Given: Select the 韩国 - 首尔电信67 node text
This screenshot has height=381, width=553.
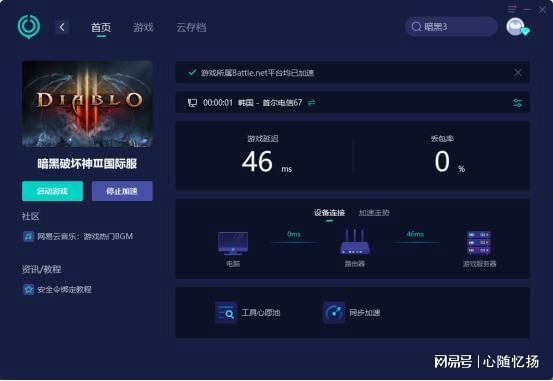Looking at the screenshot, I should pyautogui.click(x=270, y=103).
